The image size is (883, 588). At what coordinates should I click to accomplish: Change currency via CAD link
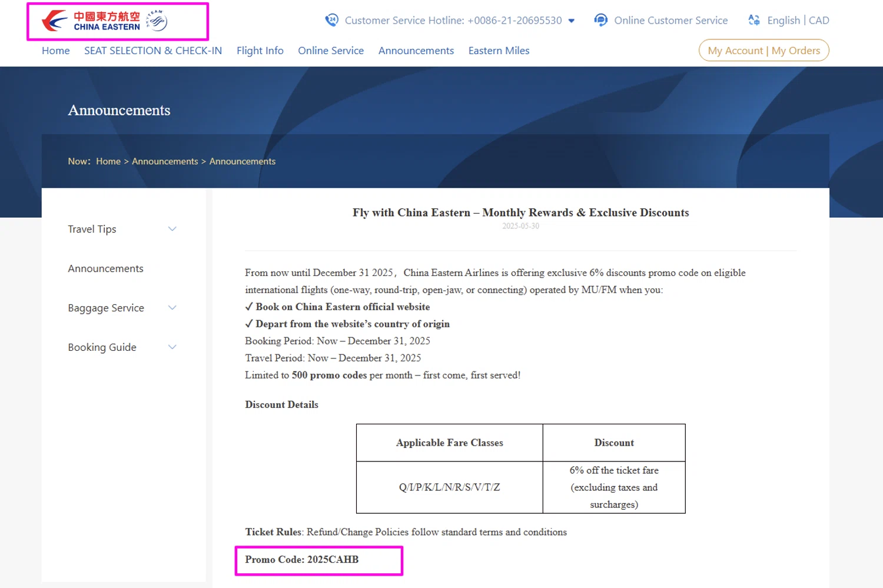tap(819, 21)
